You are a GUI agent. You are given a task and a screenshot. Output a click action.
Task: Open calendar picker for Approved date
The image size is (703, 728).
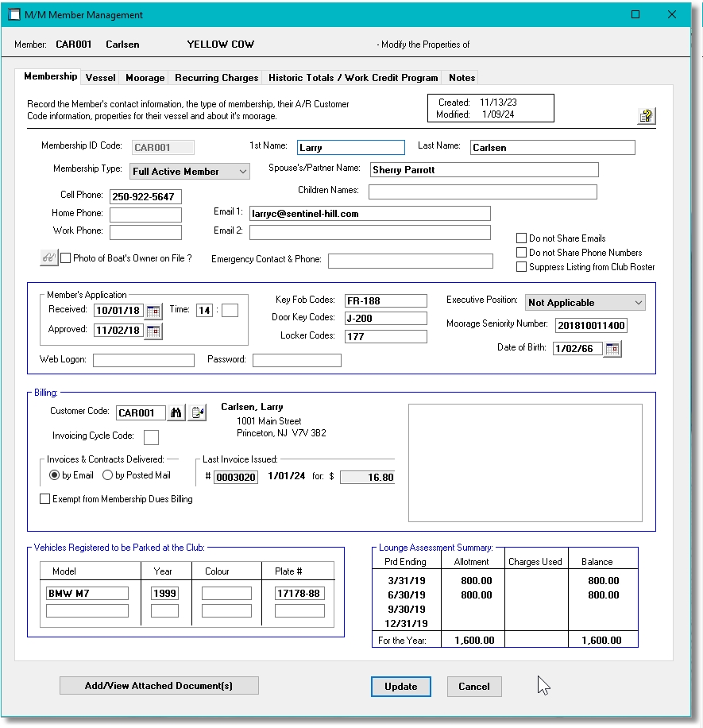pyautogui.click(x=153, y=331)
